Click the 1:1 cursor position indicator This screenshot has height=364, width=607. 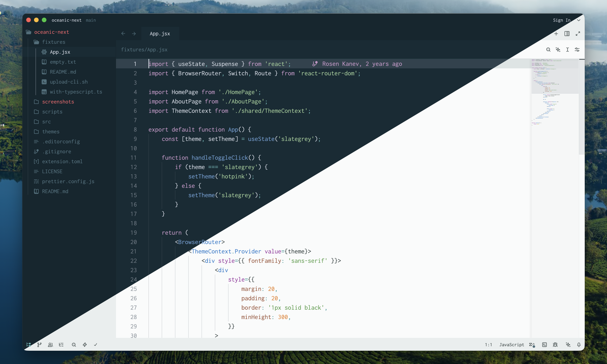tap(488, 345)
